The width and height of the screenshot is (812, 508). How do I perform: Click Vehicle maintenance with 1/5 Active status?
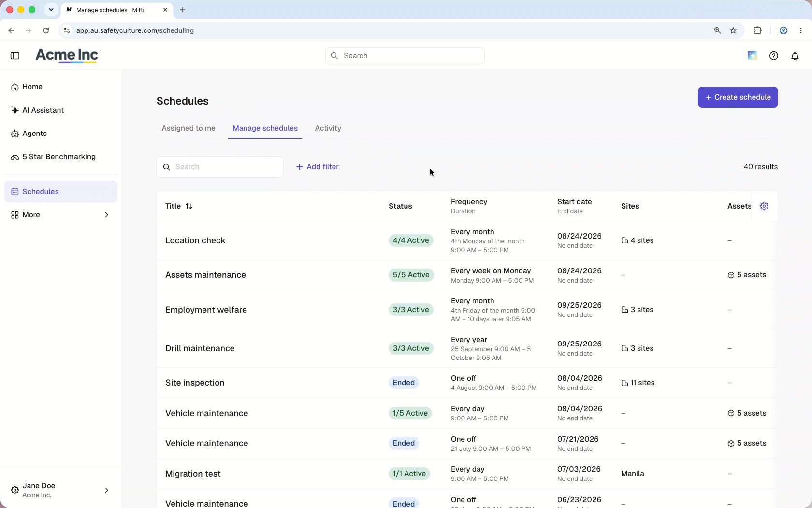point(206,413)
